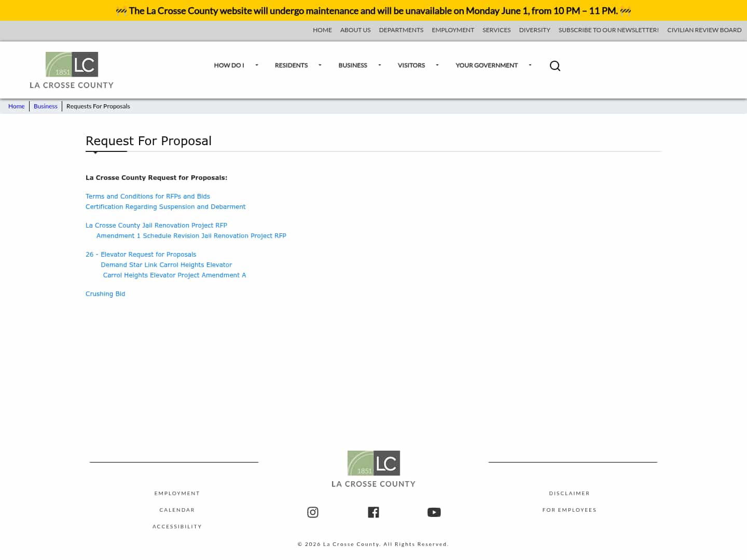This screenshot has height=560, width=747.
Task: Open the Facebook icon in footer
Action: 374,512
